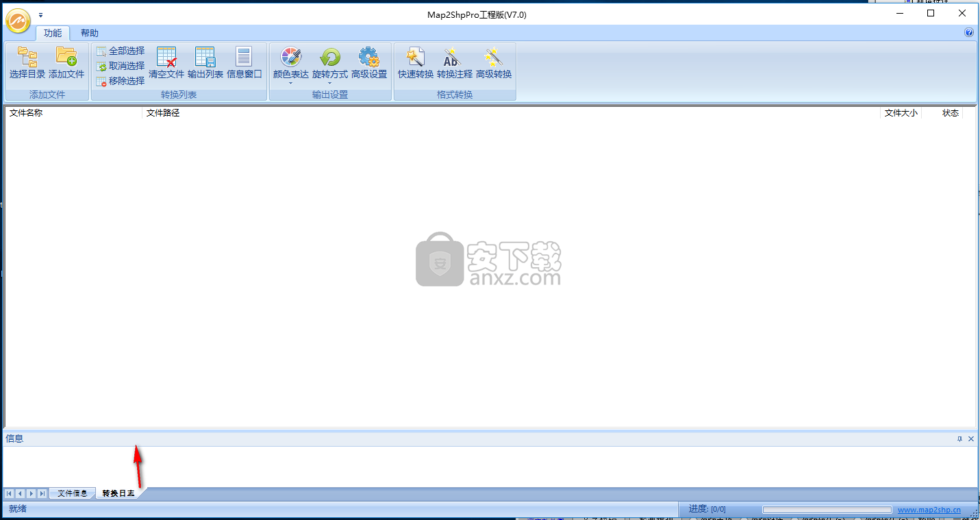Click the 添加文件 group label

click(47, 95)
